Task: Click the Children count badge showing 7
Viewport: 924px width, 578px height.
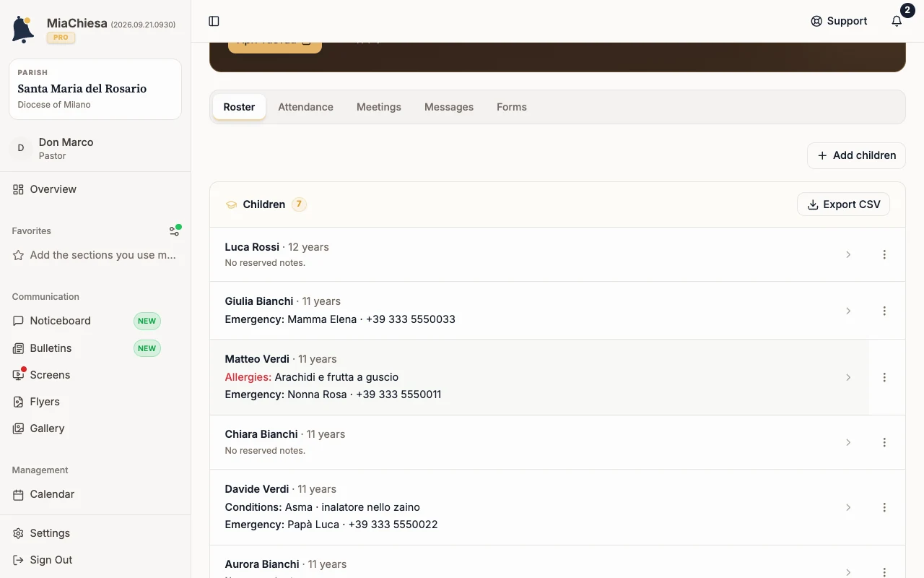Action: tap(299, 204)
